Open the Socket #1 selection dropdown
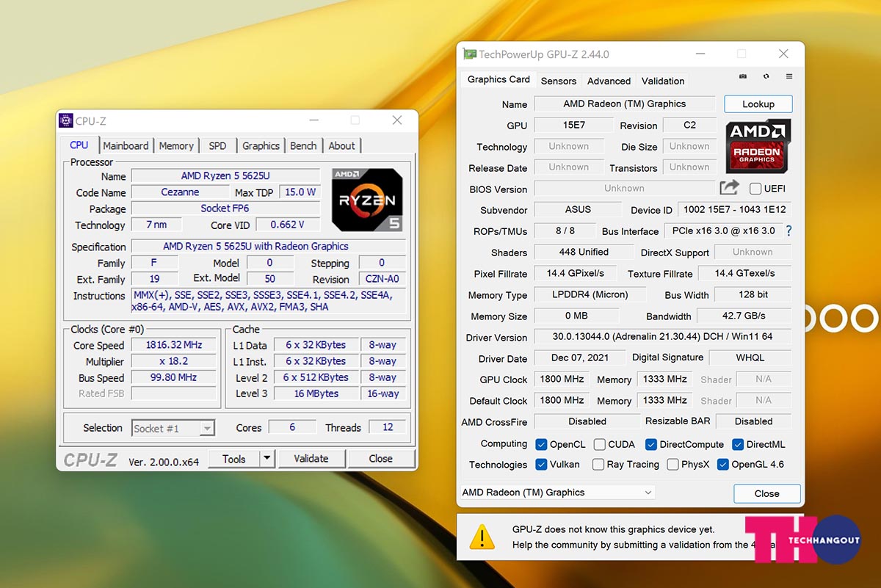 point(173,428)
